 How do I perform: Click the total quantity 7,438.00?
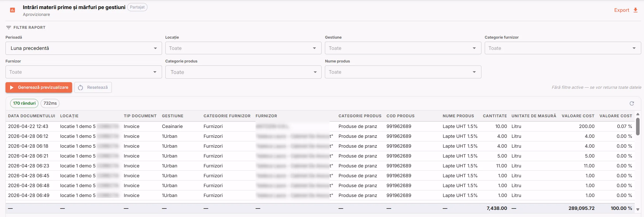click(x=497, y=208)
